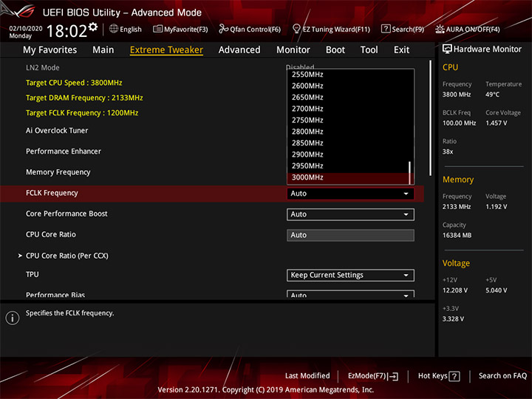532x399 pixels.
Task: Select the highlighted 3000MHz option
Action: (x=348, y=177)
